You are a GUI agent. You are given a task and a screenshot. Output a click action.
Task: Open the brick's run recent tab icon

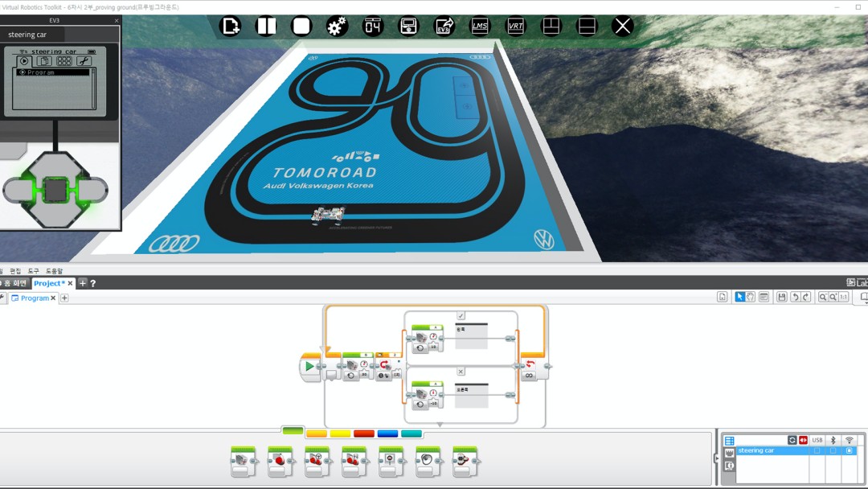coord(24,61)
